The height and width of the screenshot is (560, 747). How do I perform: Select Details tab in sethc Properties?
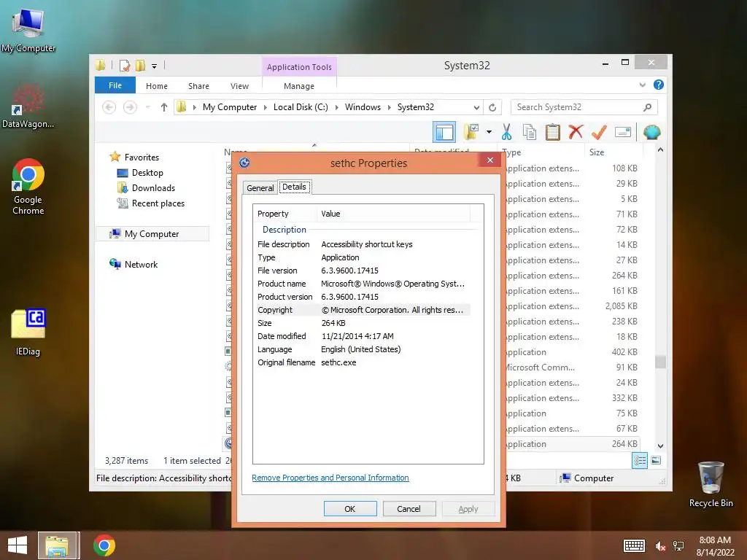(294, 187)
